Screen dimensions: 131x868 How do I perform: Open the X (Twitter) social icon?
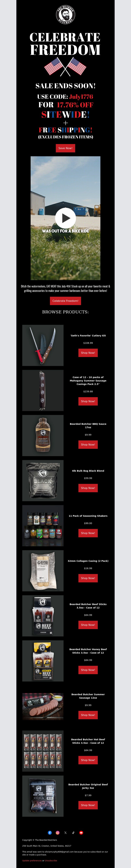[x=65, y=832]
